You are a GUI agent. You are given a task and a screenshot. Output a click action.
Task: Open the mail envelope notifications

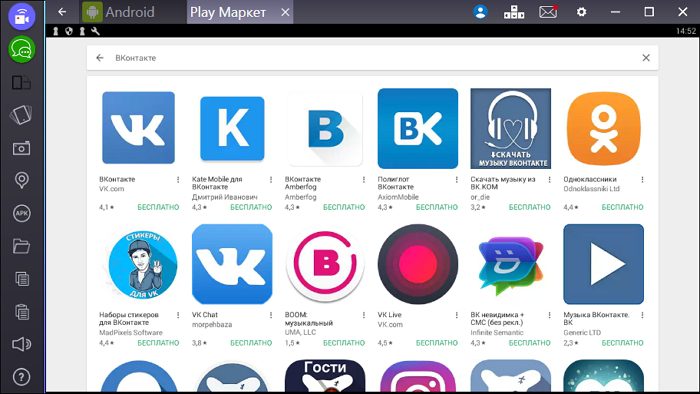pos(548,12)
